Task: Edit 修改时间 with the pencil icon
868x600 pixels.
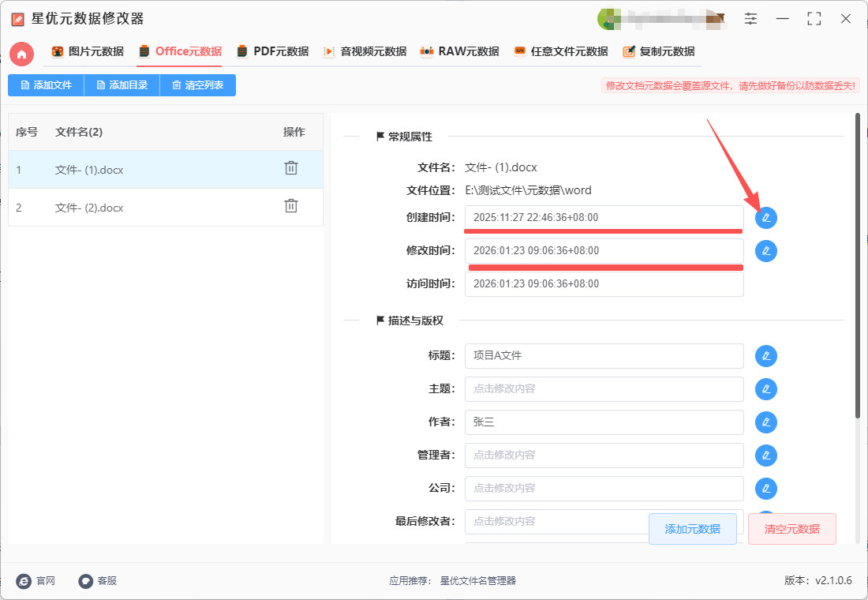Action: (x=766, y=251)
